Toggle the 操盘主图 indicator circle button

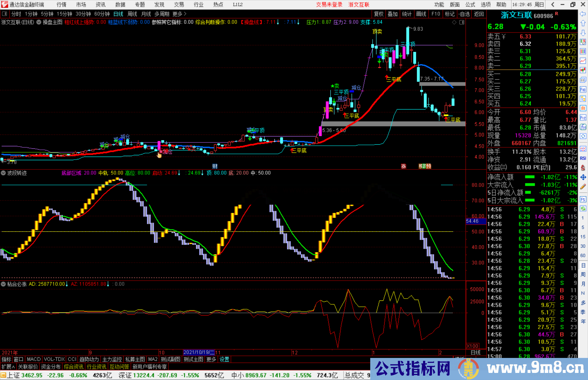[39, 22]
